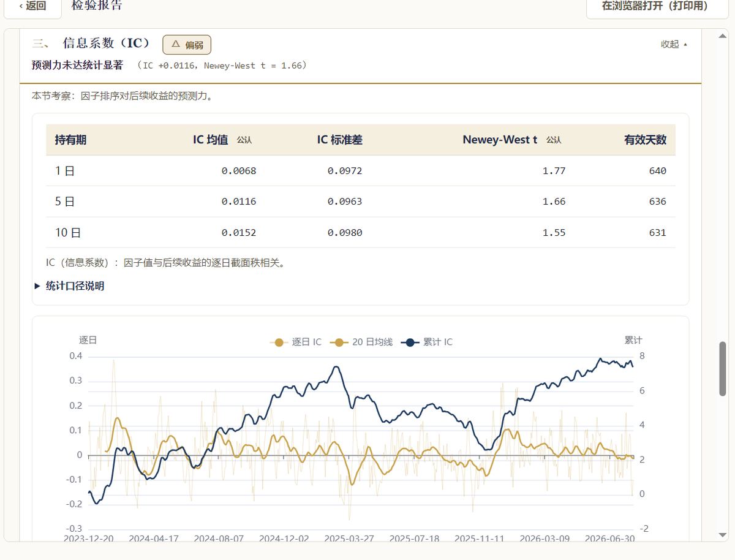Screen dimensions: 735x560
Task: Click the 信息系数（IC） section heading
Action: (x=107, y=44)
